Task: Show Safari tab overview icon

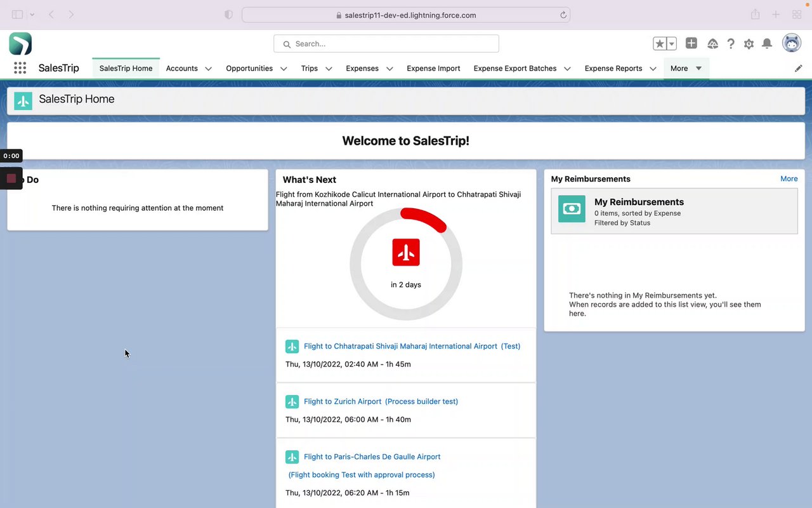Action: 797,15
